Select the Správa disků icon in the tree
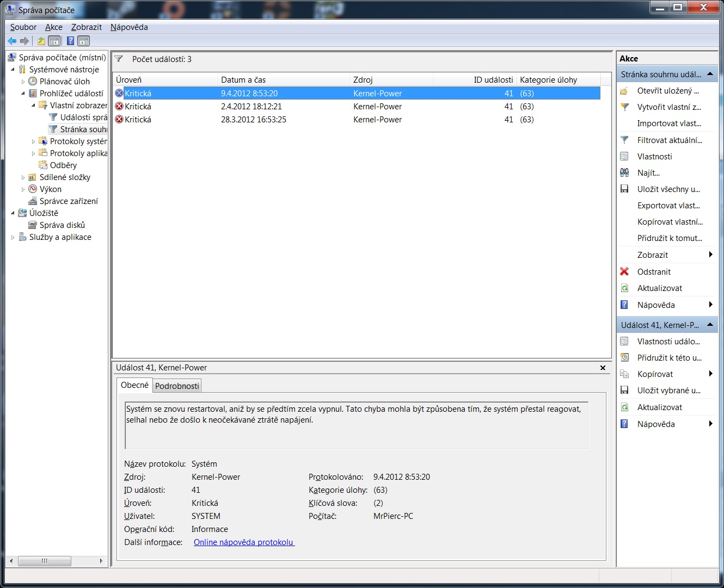The height and width of the screenshot is (588, 724). (x=33, y=225)
